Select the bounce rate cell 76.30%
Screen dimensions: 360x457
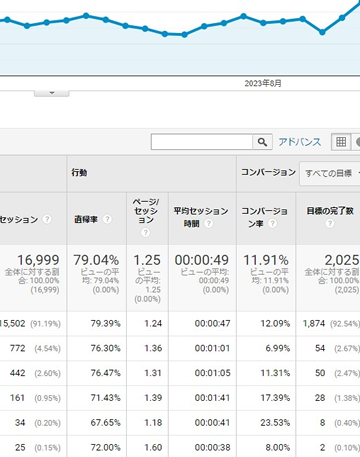105,348
